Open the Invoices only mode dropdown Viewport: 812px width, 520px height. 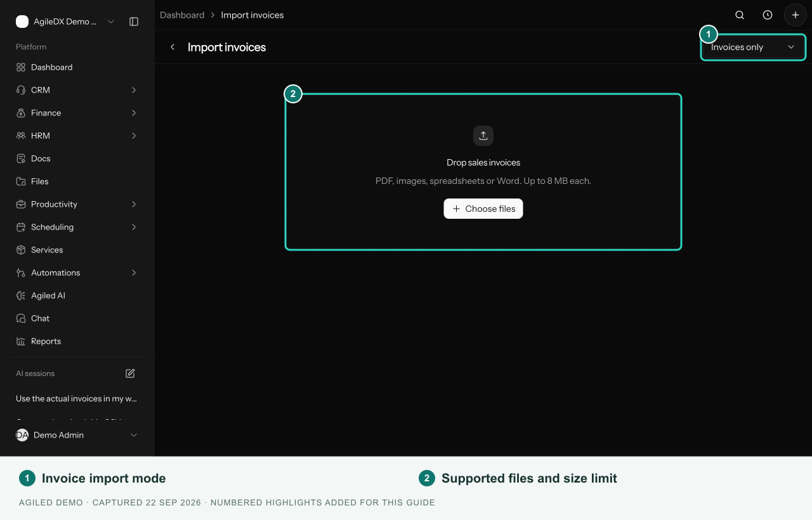(753, 47)
